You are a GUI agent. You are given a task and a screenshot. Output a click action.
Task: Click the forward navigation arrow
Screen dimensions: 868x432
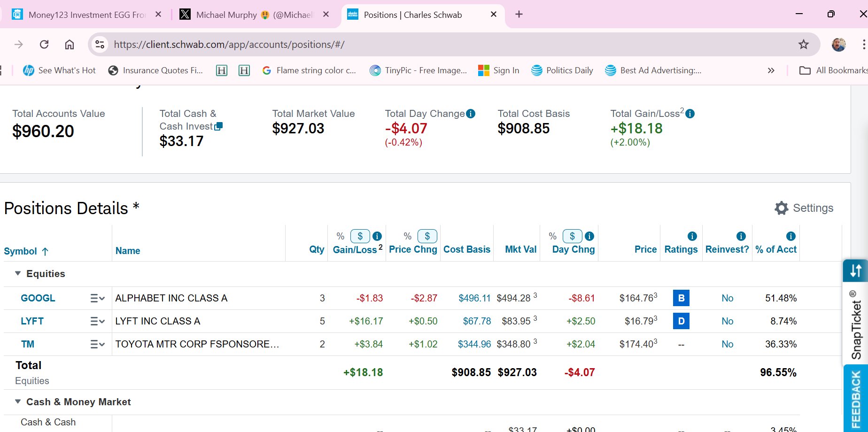tap(19, 44)
